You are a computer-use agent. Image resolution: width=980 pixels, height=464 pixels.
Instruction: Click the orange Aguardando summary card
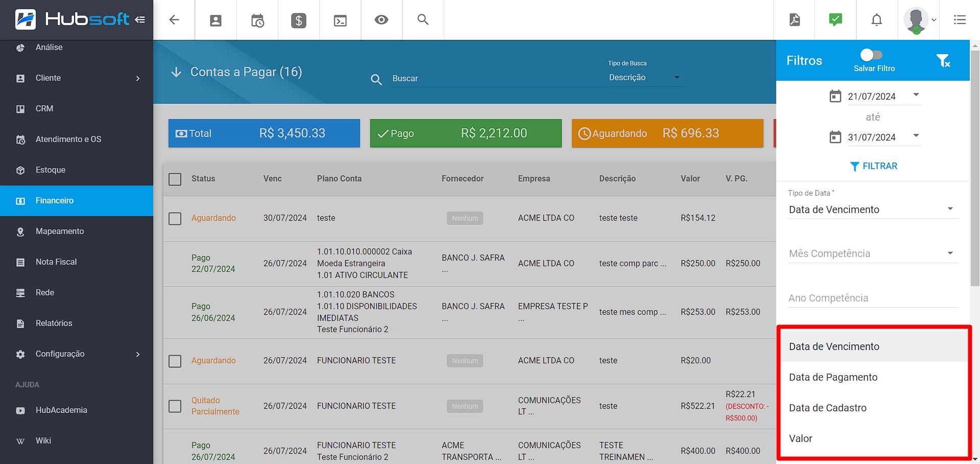tap(667, 133)
